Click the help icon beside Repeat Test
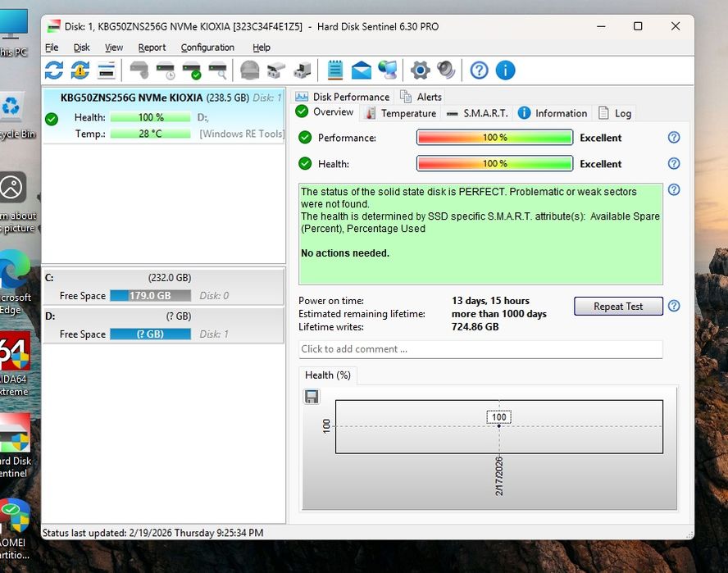Screen dimensions: 728x573 (x=674, y=306)
